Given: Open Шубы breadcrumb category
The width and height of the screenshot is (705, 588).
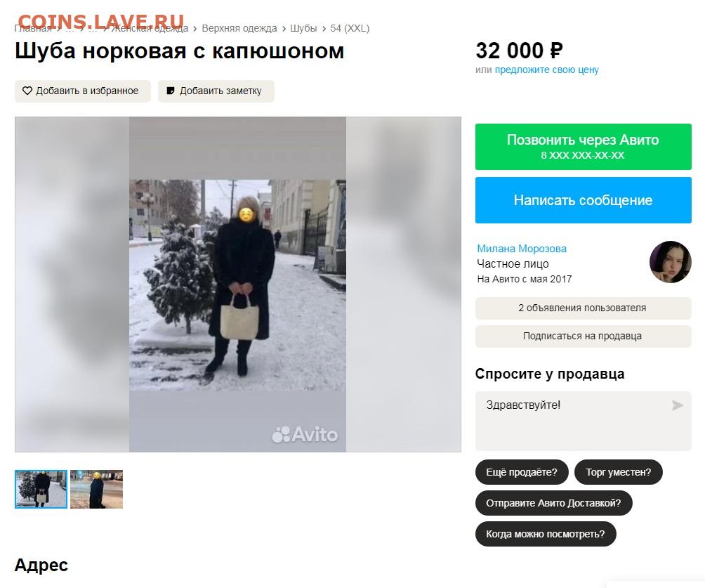Looking at the screenshot, I should pyautogui.click(x=303, y=28).
